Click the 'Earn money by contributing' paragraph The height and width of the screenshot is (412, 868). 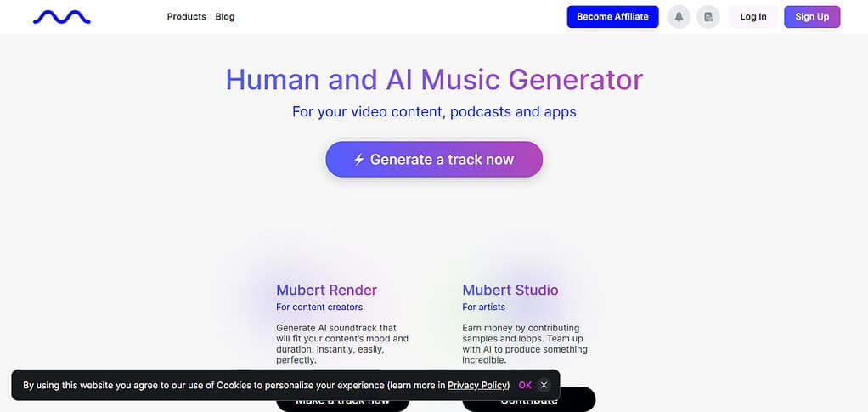tap(525, 344)
